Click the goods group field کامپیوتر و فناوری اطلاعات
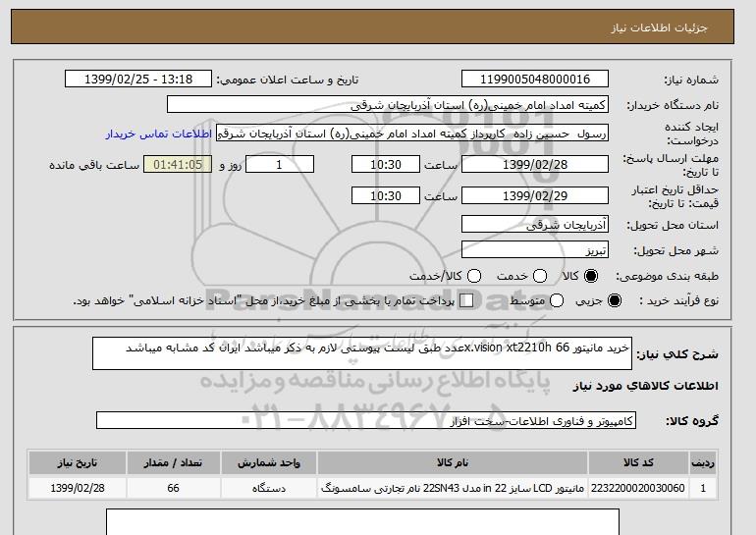756x535 pixels. point(366,421)
